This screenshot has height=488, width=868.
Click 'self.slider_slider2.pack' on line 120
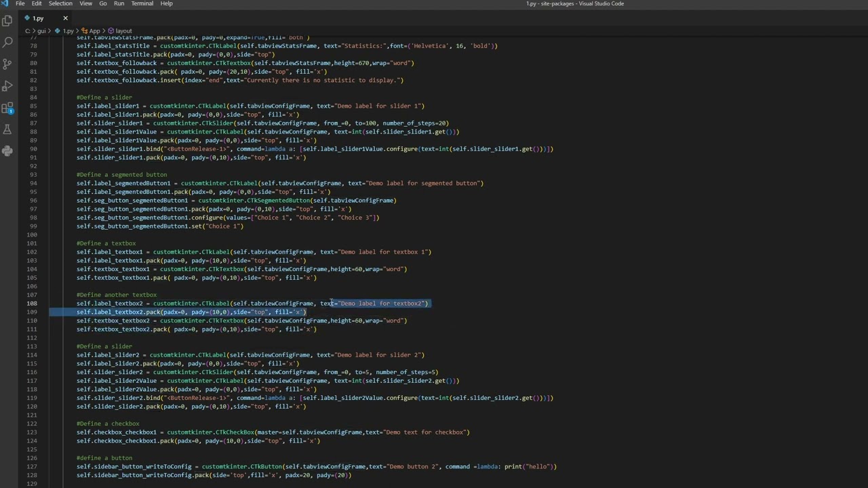(118, 406)
